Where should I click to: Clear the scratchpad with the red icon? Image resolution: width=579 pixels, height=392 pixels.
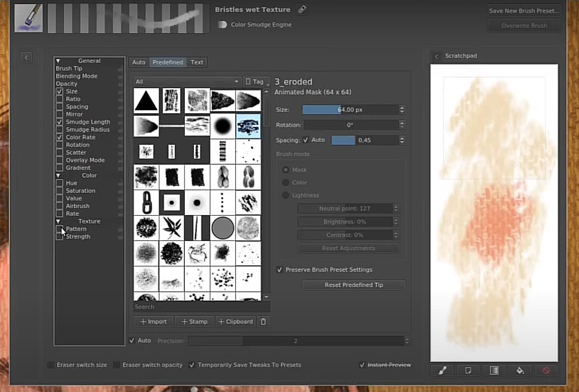tap(546, 371)
